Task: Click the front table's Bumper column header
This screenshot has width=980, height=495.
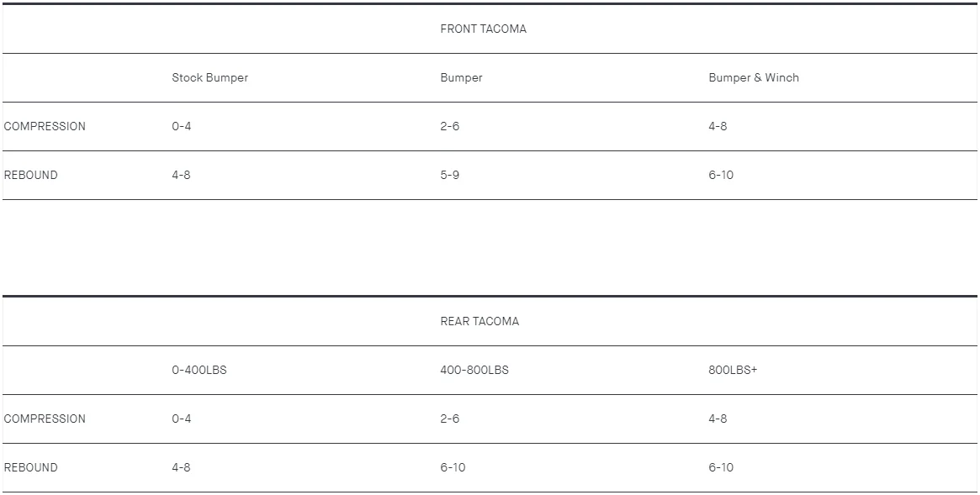Action: coord(461,77)
